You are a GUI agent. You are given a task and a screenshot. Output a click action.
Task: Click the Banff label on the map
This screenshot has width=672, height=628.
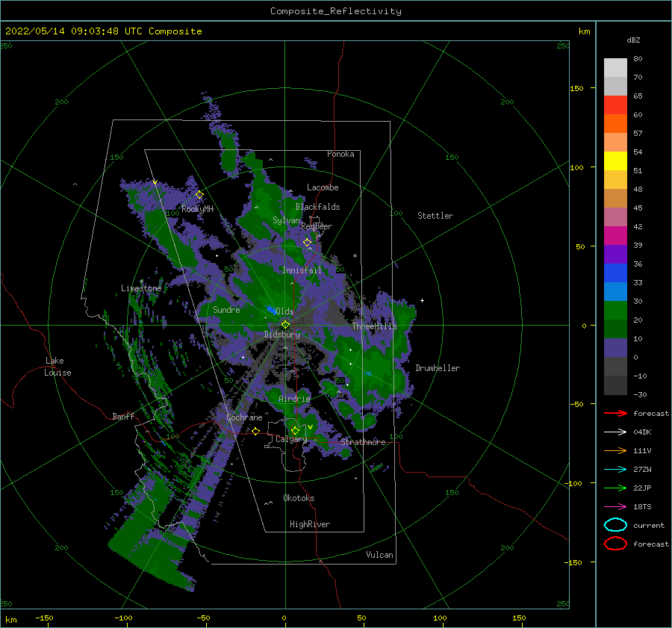(x=123, y=416)
